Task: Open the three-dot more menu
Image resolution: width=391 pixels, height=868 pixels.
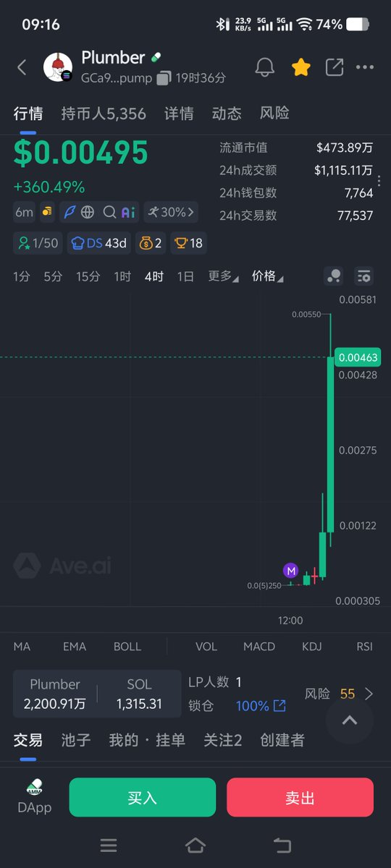Action: 365,67
